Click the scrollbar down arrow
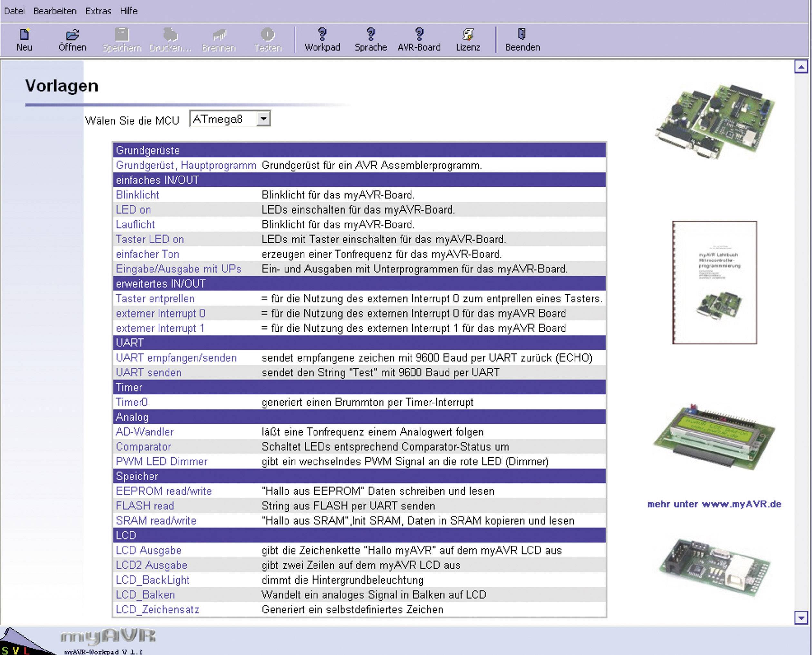The height and width of the screenshot is (655, 812). pyautogui.click(x=801, y=618)
